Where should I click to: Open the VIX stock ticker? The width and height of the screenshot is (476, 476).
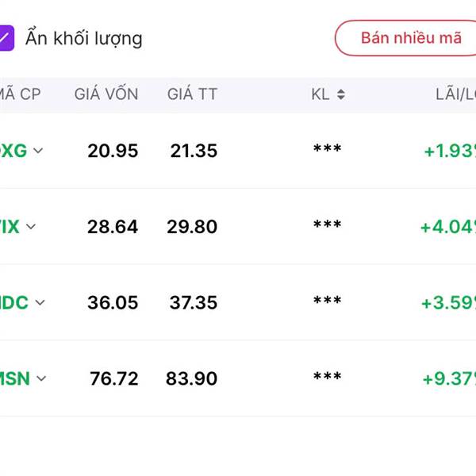10,227
